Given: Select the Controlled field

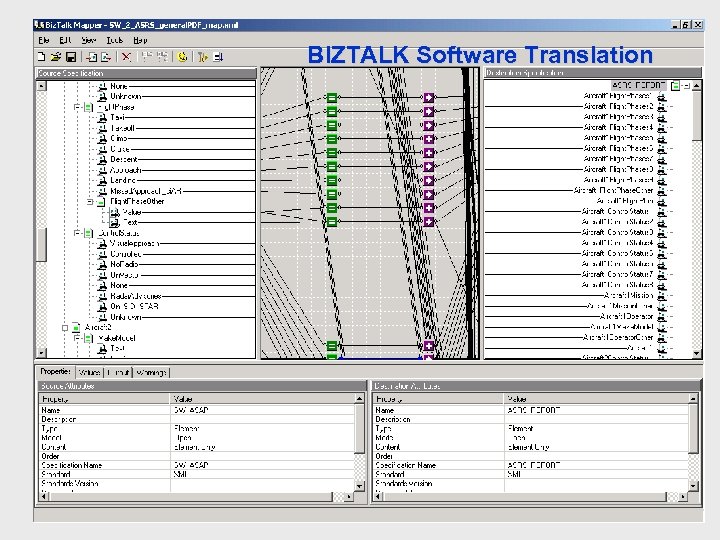Looking at the screenshot, I should pos(126,254).
